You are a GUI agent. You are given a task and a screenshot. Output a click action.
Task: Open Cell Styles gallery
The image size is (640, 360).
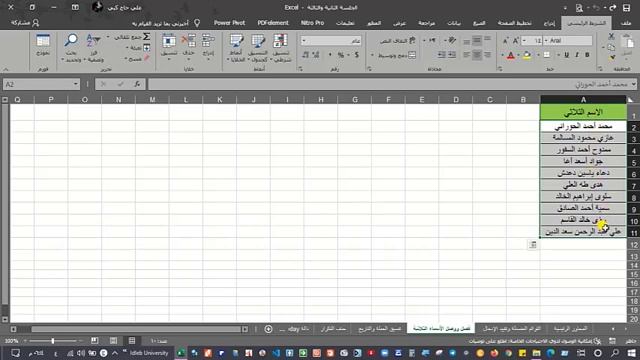pos(236,48)
